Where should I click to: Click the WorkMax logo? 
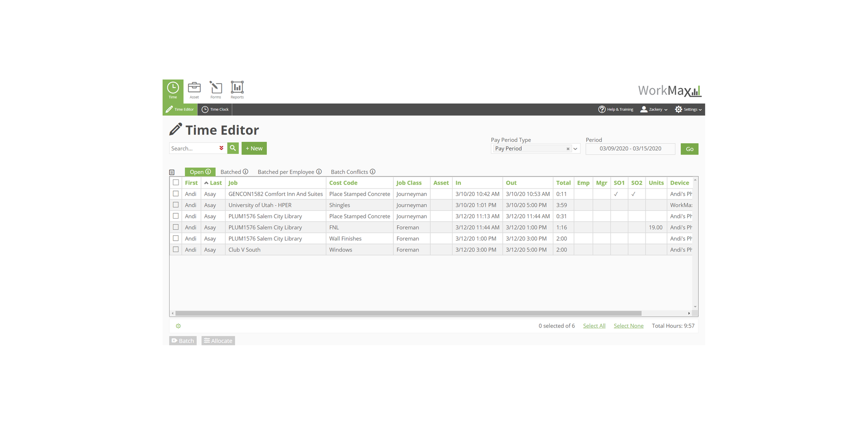tap(670, 90)
